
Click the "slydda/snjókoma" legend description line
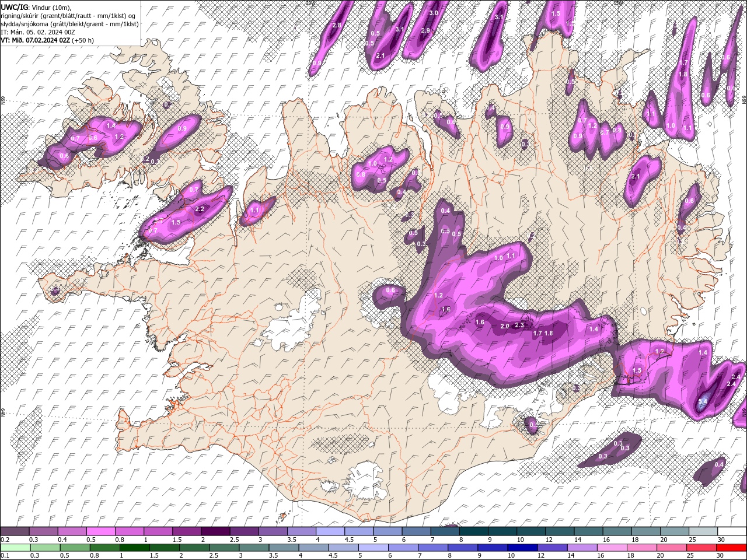coord(70,24)
